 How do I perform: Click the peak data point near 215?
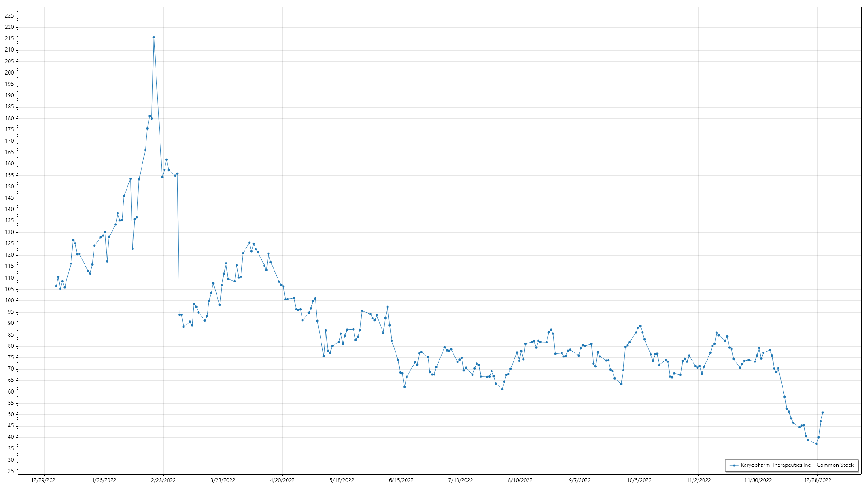[x=154, y=38]
